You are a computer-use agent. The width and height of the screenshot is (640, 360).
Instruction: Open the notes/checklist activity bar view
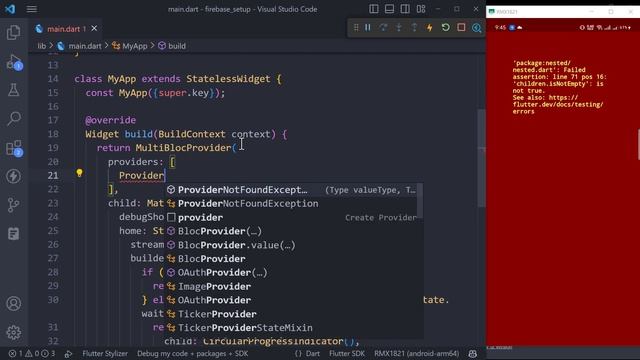pyautogui.click(x=13, y=234)
